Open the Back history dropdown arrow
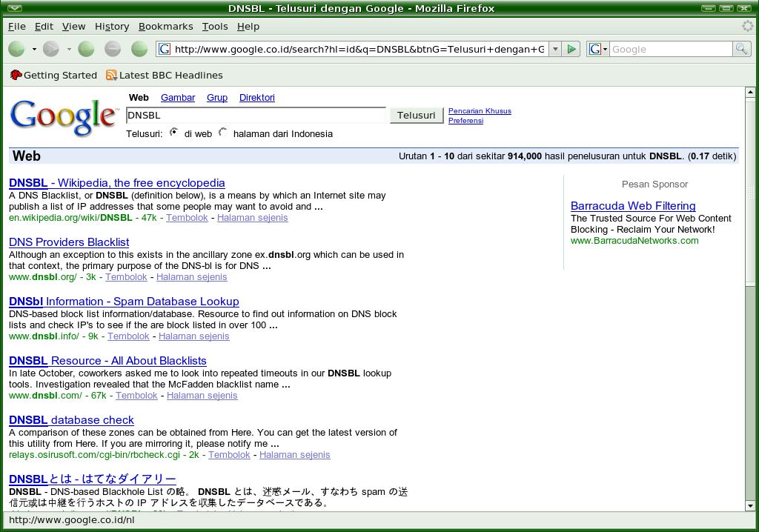Image resolution: width=759 pixels, height=532 pixels. (34, 49)
